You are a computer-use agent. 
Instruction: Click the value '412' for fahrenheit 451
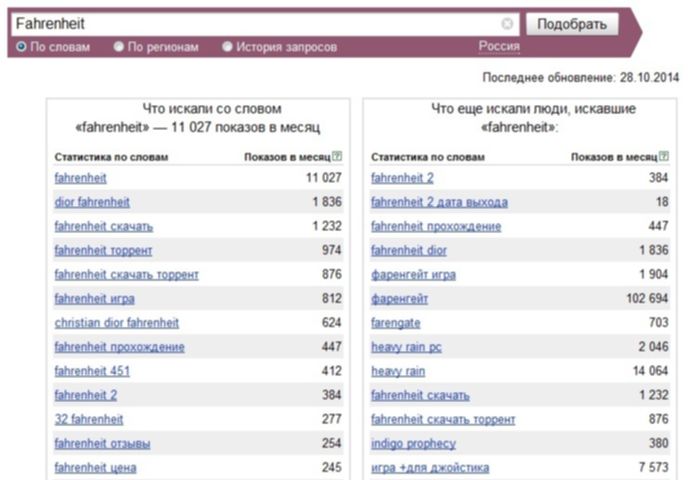pos(332,371)
